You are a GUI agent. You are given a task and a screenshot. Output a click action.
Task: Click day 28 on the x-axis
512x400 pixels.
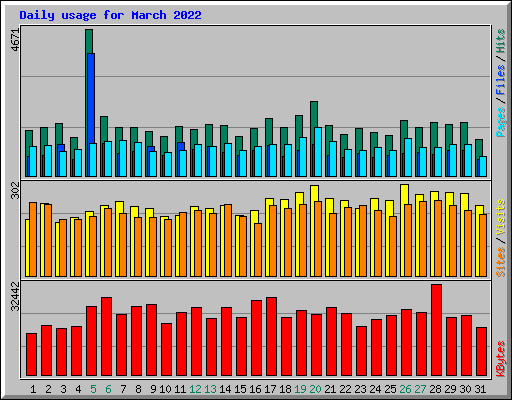435,389
